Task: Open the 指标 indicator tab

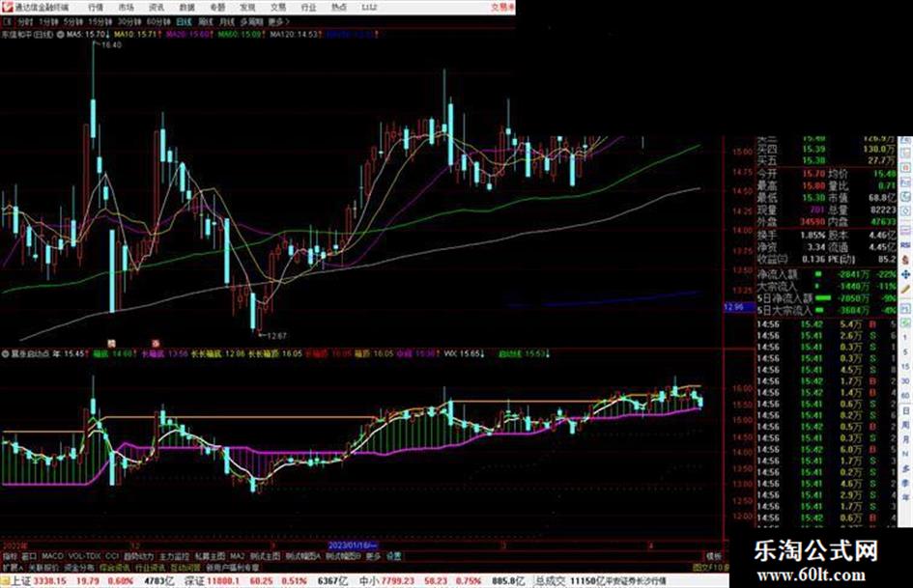Action: (10, 556)
